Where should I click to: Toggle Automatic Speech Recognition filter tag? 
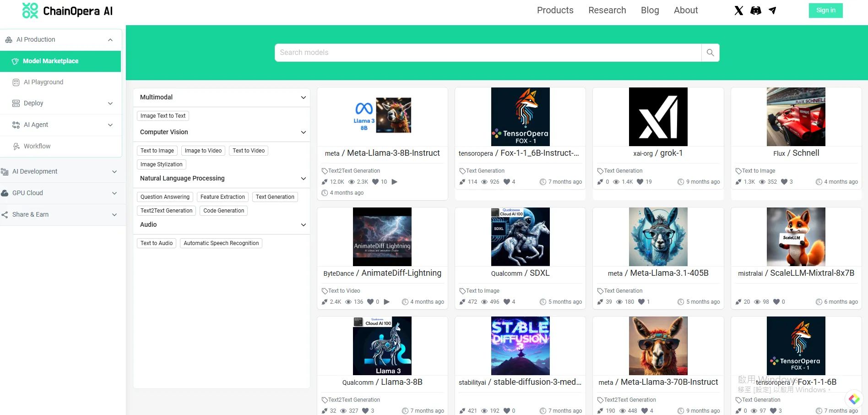tap(221, 243)
